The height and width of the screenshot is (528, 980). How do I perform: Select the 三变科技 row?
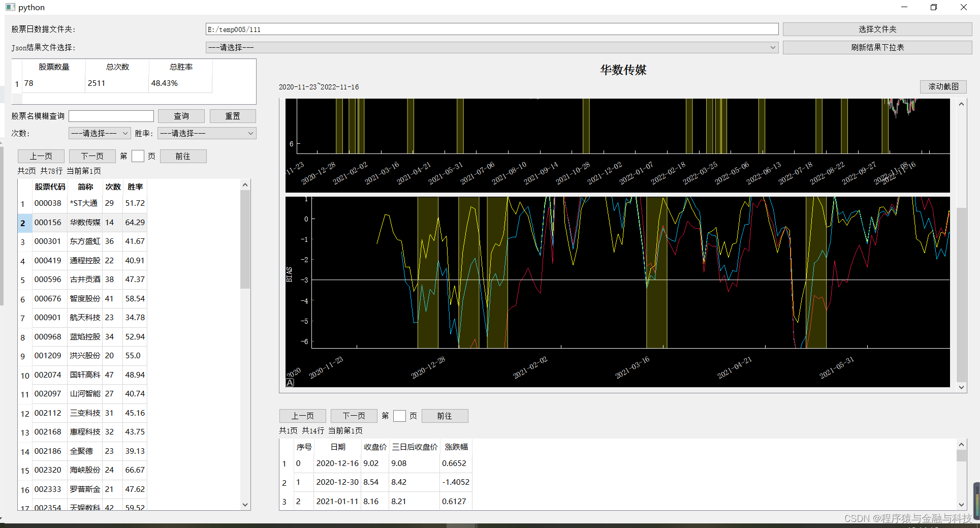(83, 413)
